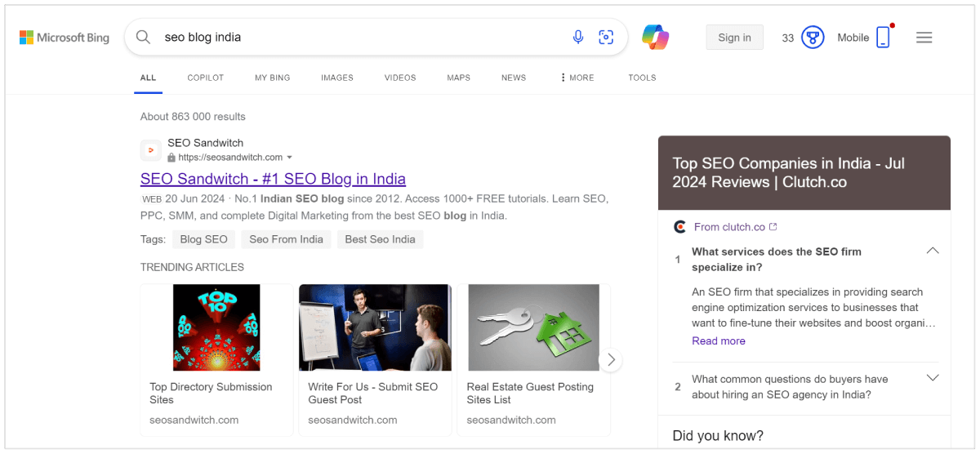The width and height of the screenshot is (980, 454).
Task: Launch the Copilot colorful icon
Action: pos(655,37)
